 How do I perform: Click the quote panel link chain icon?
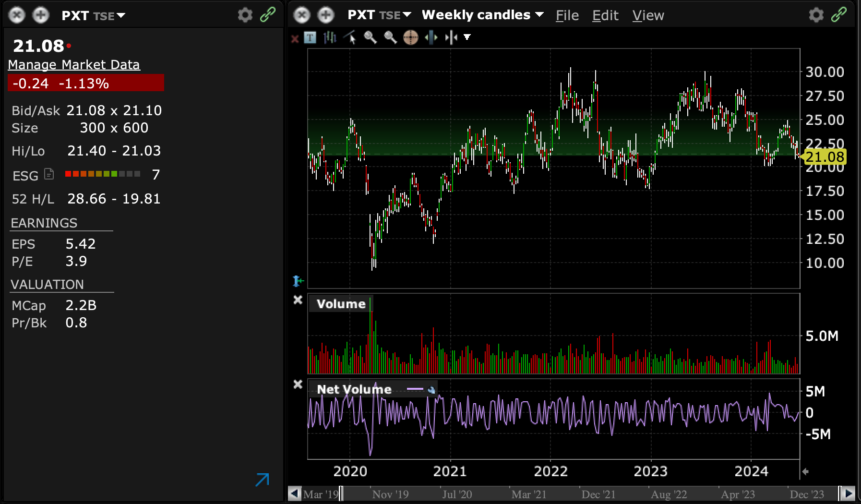[268, 15]
